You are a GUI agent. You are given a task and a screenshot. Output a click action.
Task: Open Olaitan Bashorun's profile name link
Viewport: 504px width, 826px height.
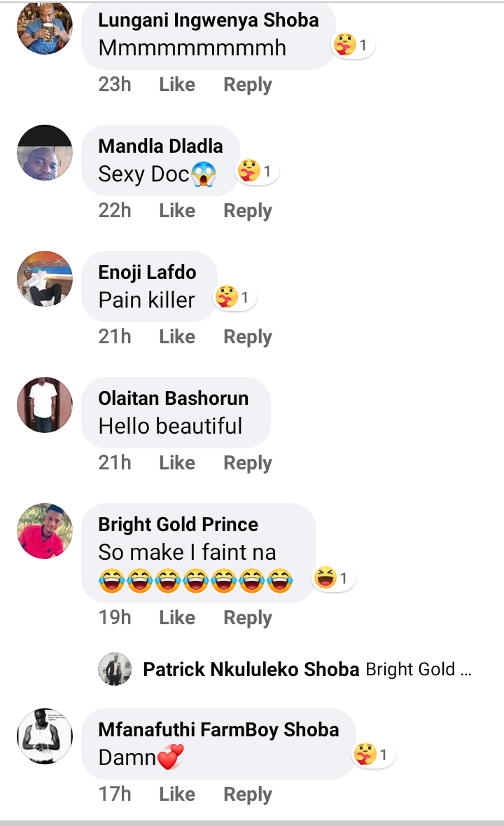tap(174, 399)
